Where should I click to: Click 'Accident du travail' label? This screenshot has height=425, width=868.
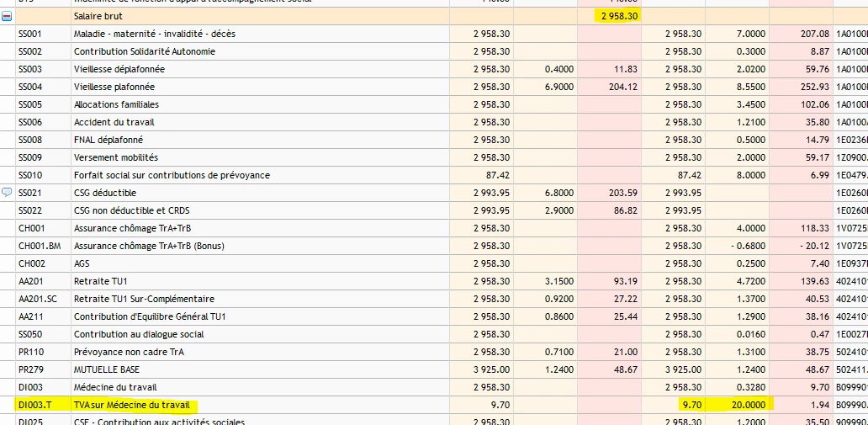[114, 122]
